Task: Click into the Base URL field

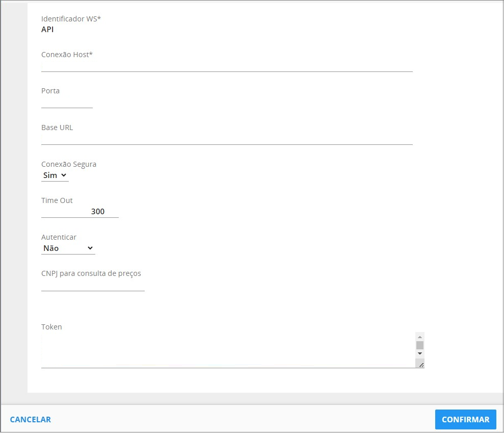Action: pyautogui.click(x=227, y=139)
